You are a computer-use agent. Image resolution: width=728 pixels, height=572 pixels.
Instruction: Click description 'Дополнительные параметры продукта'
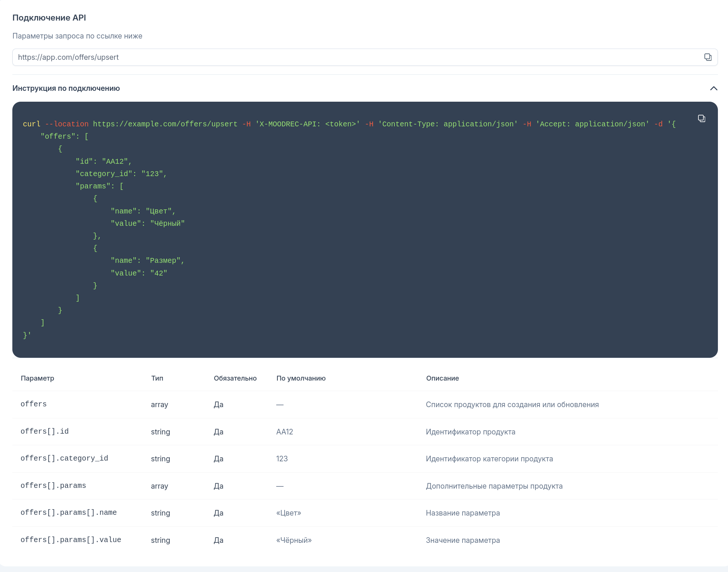pyautogui.click(x=494, y=486)
